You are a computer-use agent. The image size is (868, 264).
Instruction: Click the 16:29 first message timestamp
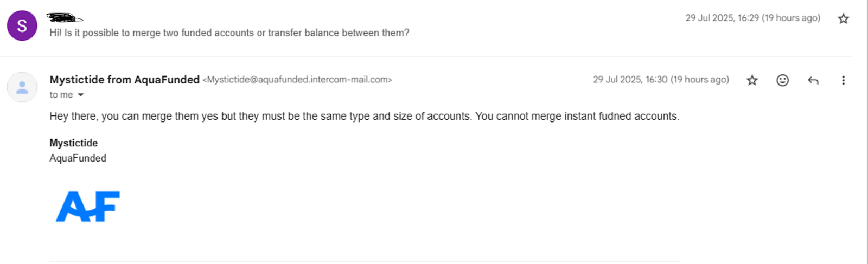(753, 18)
